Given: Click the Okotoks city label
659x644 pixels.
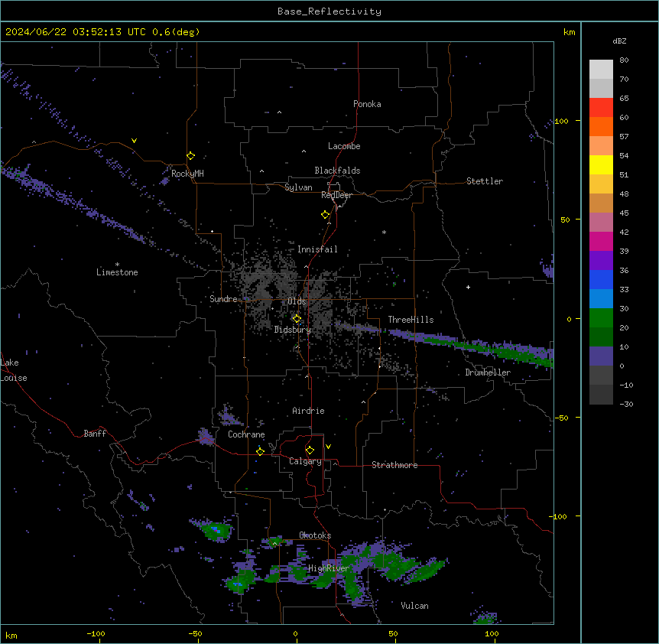Looking at the screenshot, I should 315,535.
